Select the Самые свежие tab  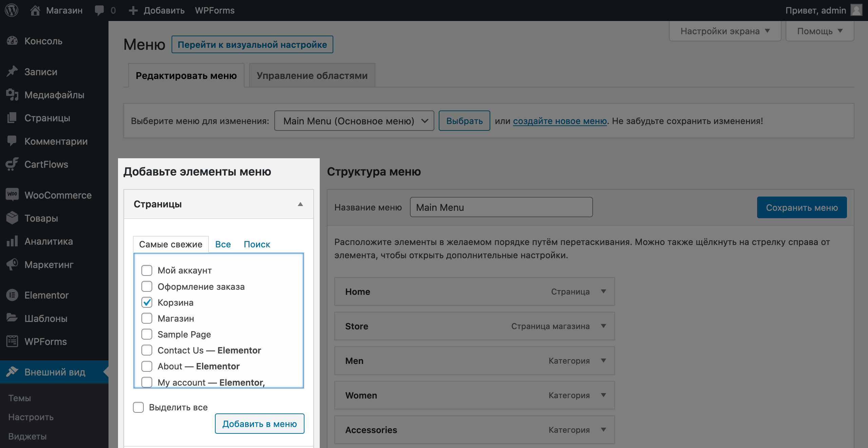pyautogui.click(x=171, y=244)
